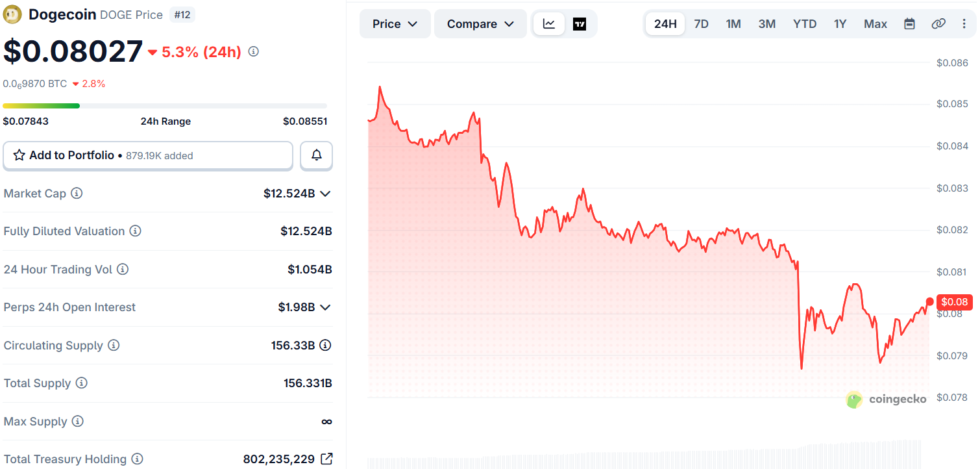The image size is (980, 469).
Task: Click the #12 rank badge
Action: [182, 14]
